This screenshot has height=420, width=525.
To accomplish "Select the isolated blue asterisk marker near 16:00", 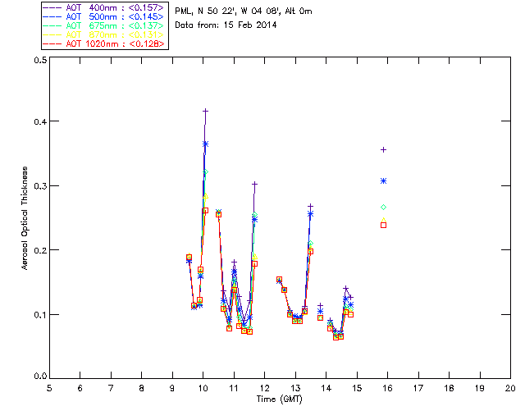I will [x=383, y=180].
